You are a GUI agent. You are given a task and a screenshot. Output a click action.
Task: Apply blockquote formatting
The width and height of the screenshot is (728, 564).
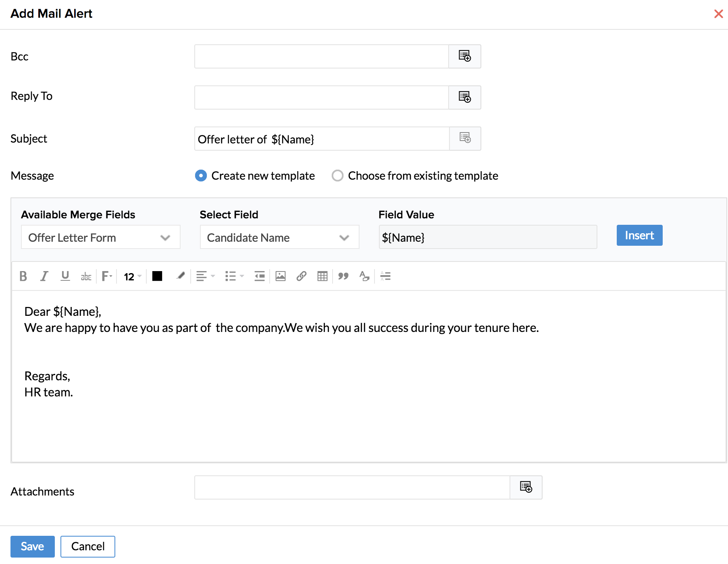coord(343,276)
